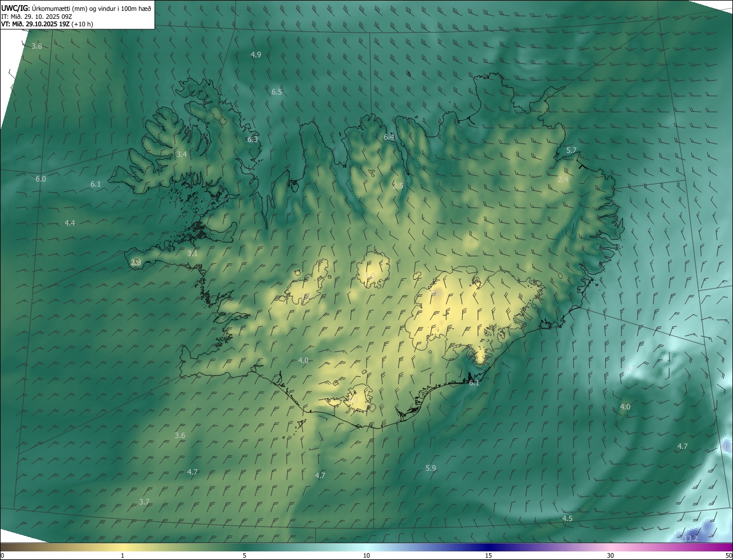Click the 6.3 value label

coord(253,139)
